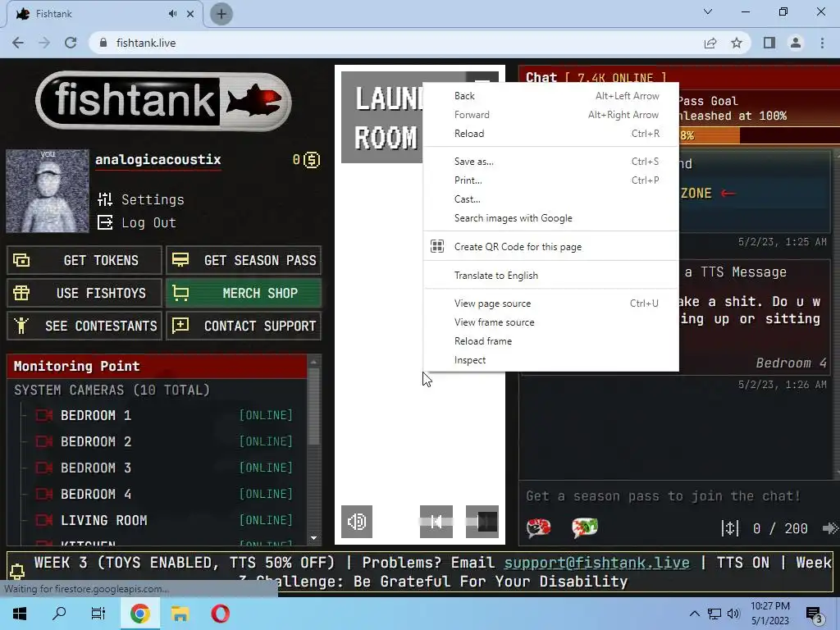Click CONTACT SUPPORT button
The image size is (840, 630).
[244, 326]
